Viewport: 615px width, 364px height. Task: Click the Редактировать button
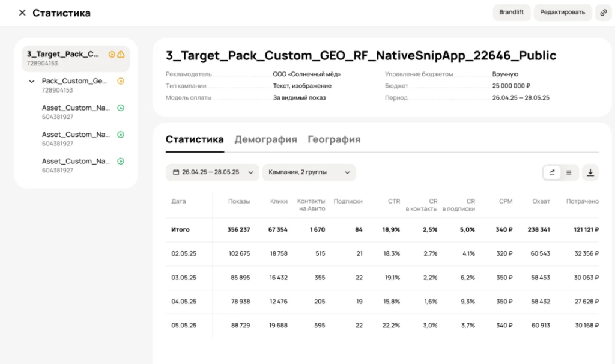(x=562, y=12)
